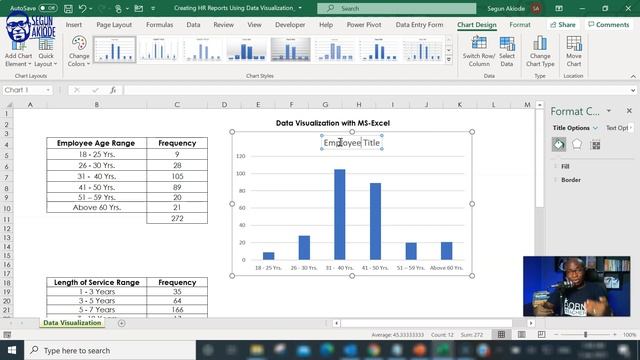Click the taskbar search box

pyautogui.click(x=110, y=350)
